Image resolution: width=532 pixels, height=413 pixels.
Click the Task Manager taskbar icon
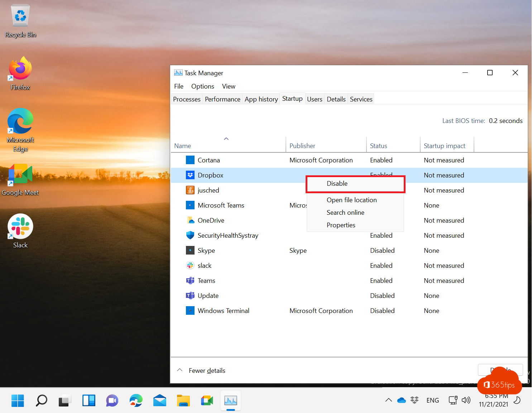coord(231,400)
